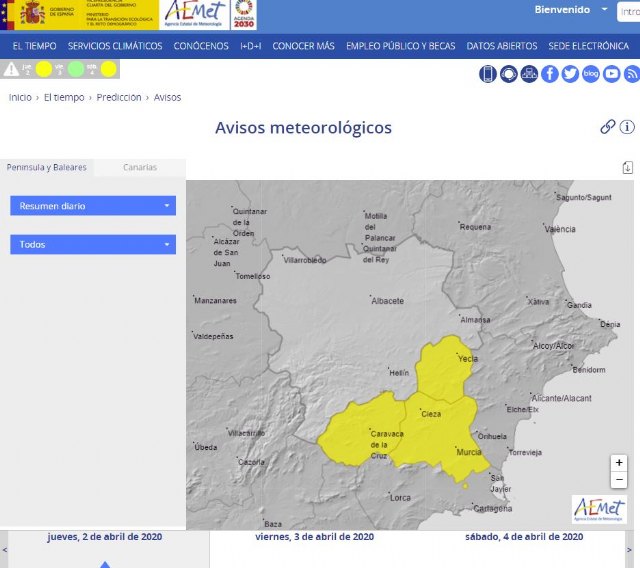Select viernes, 3 de abril on timeline

point(314,537)
